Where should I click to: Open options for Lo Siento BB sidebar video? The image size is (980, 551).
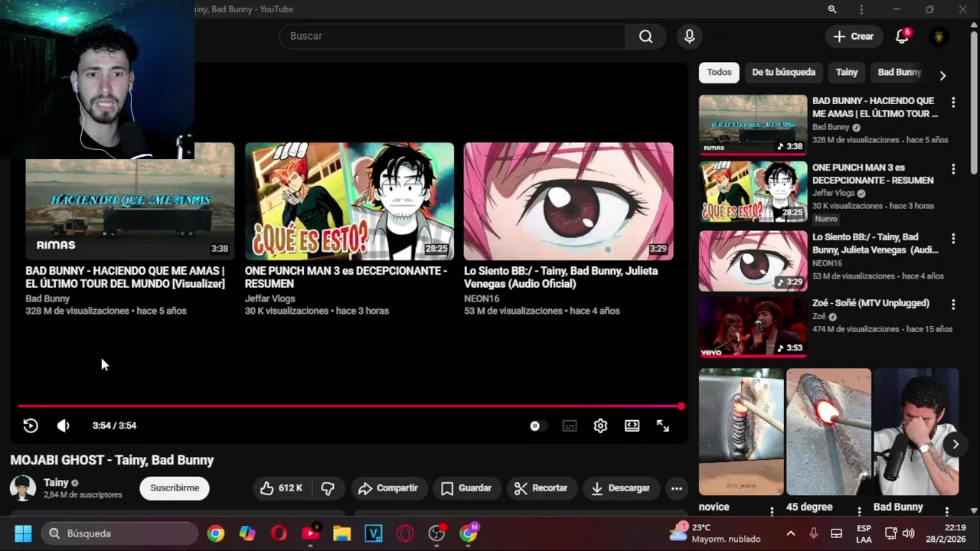(x=953, y=238)
